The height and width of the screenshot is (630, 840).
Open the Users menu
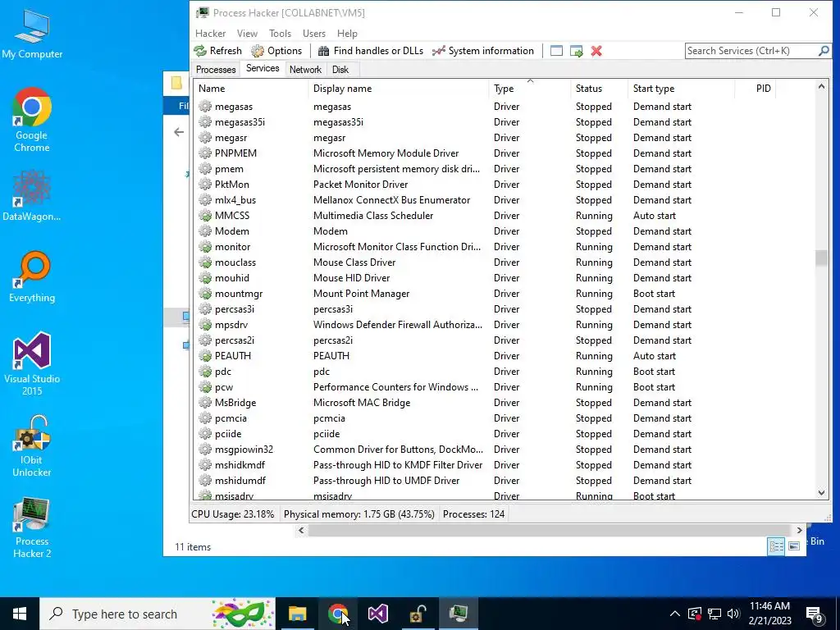[314, 33]
